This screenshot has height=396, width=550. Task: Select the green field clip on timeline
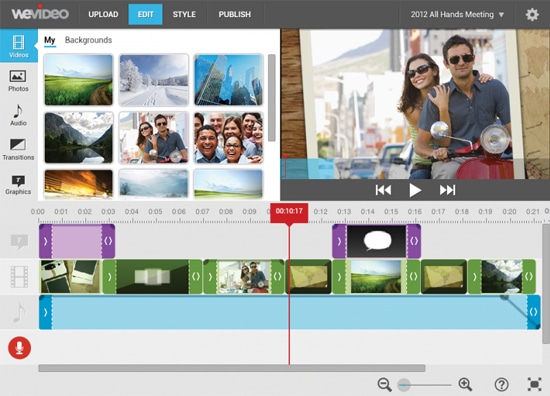pos(376,277)
